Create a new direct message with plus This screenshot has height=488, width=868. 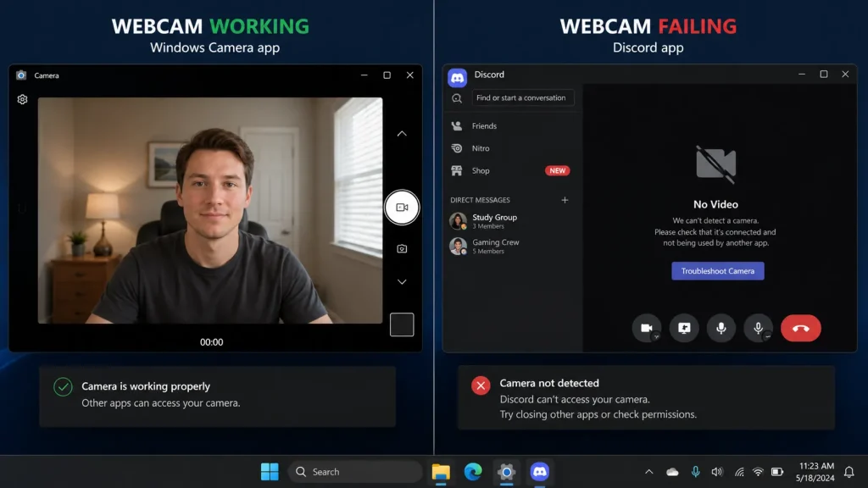point(565,200)
